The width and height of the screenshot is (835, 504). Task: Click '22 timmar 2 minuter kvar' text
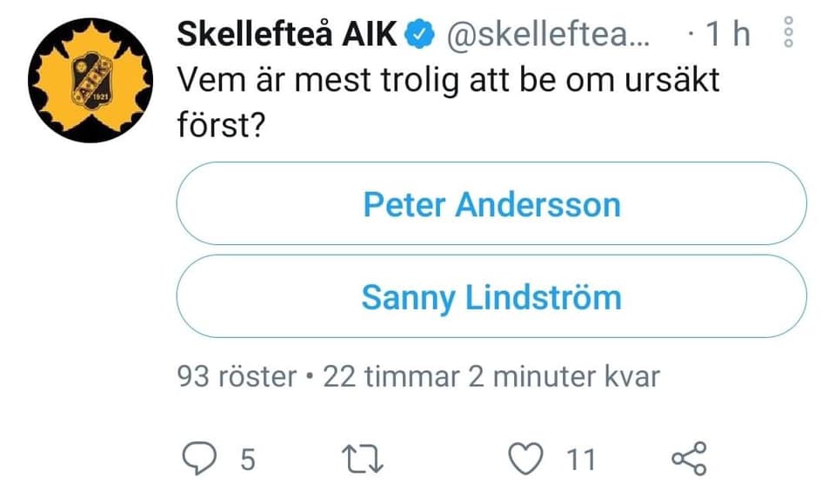pyautogui.click(x=491, y=377)
